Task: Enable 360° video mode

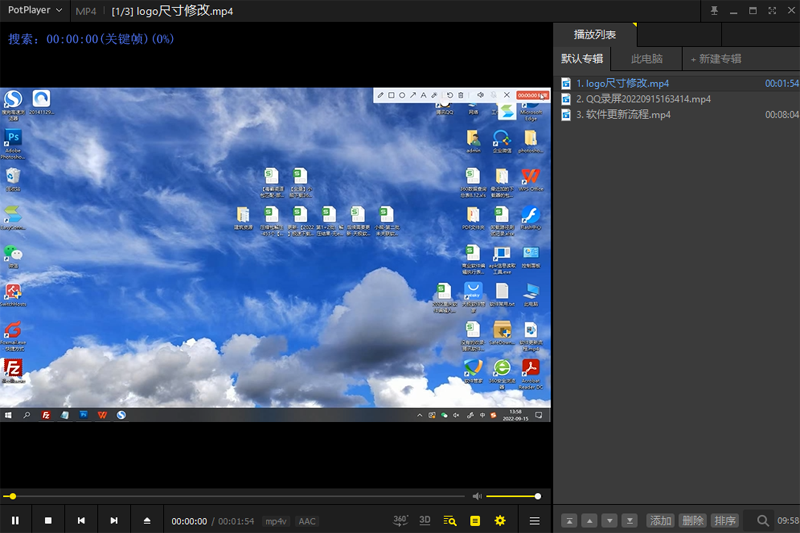Action: pos(401,520)
